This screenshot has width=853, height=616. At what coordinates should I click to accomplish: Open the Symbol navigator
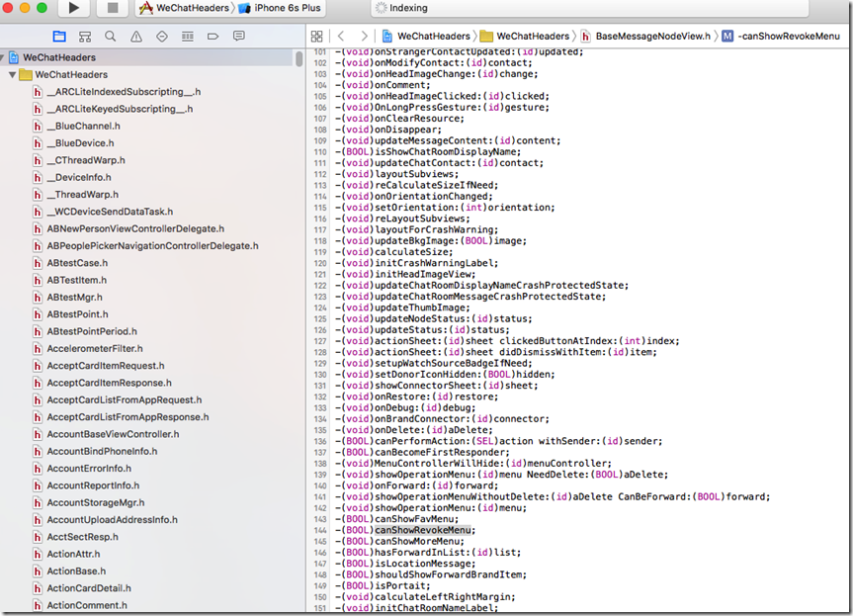click(85, 37)
